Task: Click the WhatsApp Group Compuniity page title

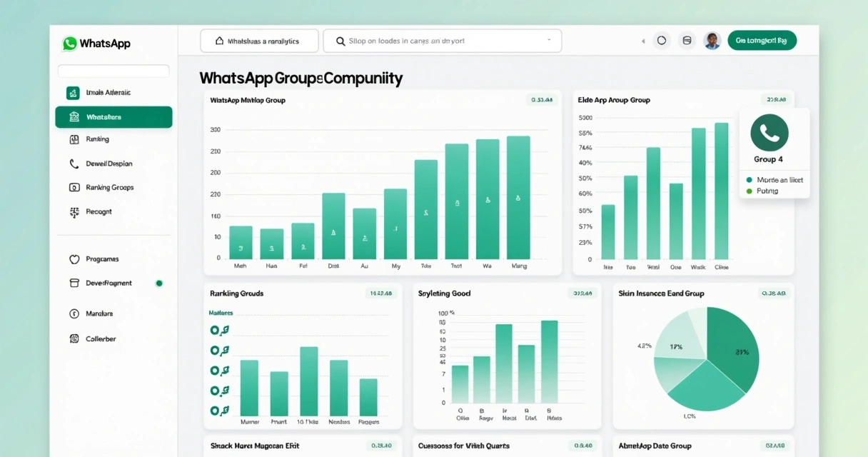Action: tap(301, 79)
